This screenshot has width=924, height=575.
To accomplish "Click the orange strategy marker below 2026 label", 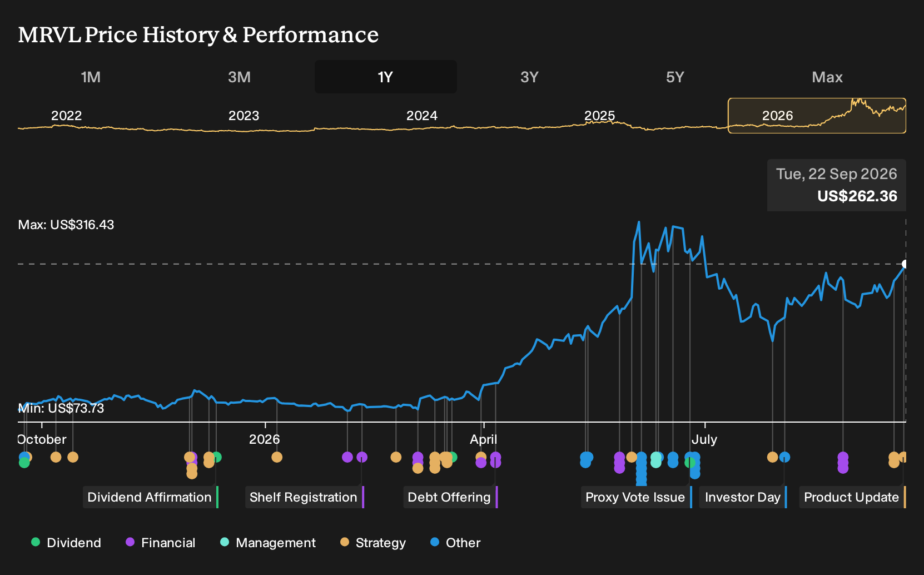I will (x=277, y=457).
